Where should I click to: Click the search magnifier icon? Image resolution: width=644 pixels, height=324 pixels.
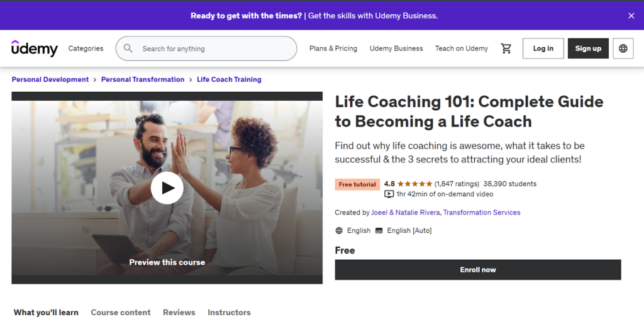click(x=128, y=48)
